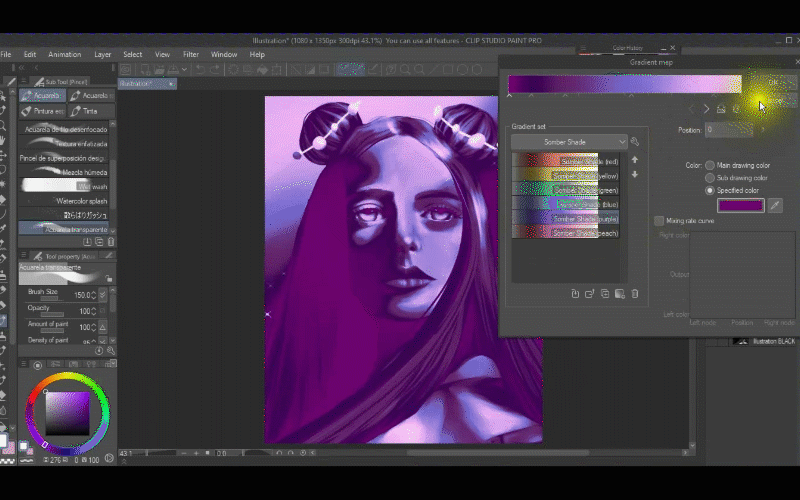Viewport: 800px width, 500px height.
Task: Open gradient set settings wrench icon
Action: point(635,142)
